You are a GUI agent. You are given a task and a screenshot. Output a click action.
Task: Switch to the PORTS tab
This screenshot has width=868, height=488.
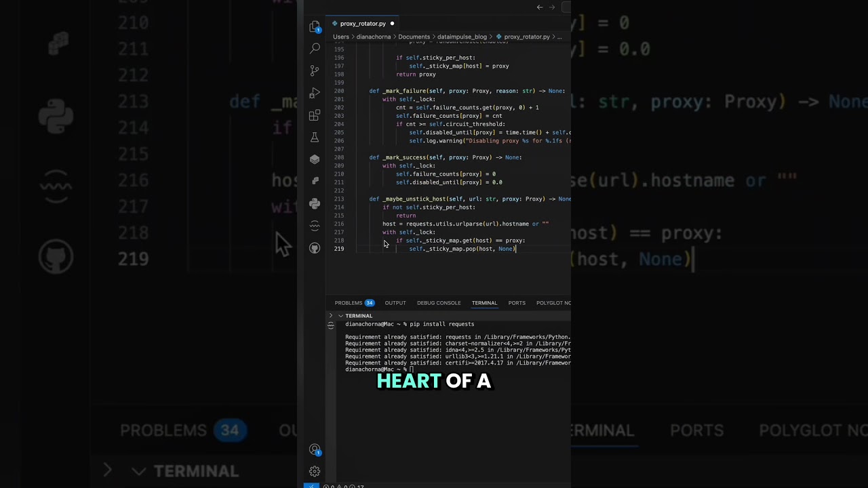click(517, 303)
